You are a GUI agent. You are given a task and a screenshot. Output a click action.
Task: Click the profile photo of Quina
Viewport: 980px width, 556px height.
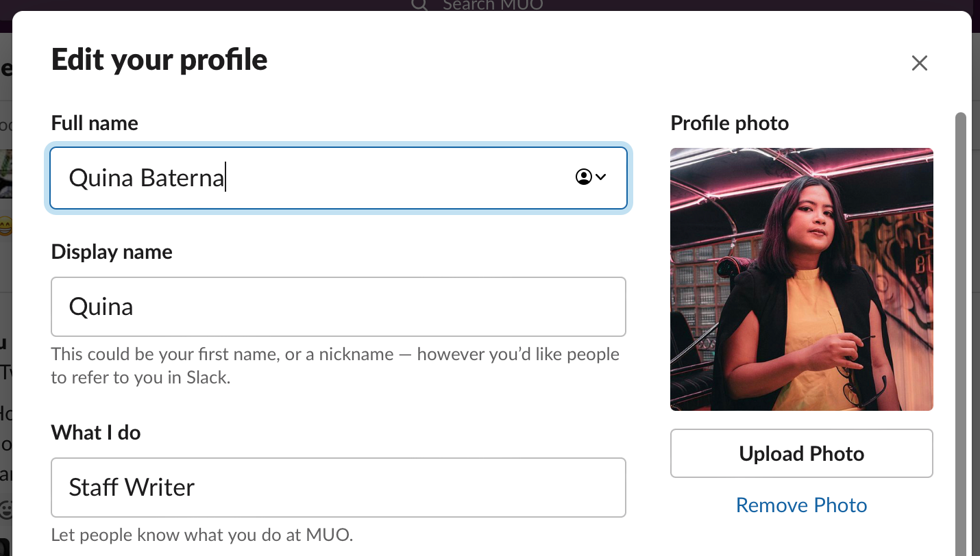tap(801, 278)
